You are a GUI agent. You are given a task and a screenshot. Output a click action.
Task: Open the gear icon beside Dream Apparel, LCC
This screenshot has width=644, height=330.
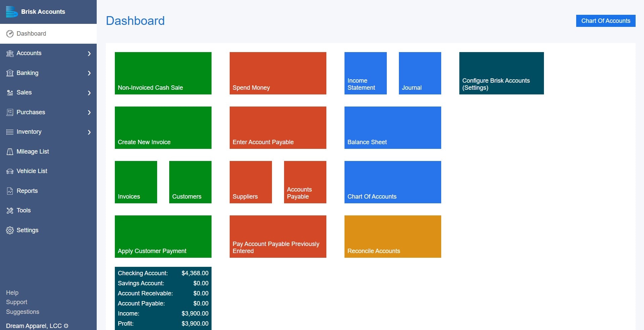click(66, 326)
